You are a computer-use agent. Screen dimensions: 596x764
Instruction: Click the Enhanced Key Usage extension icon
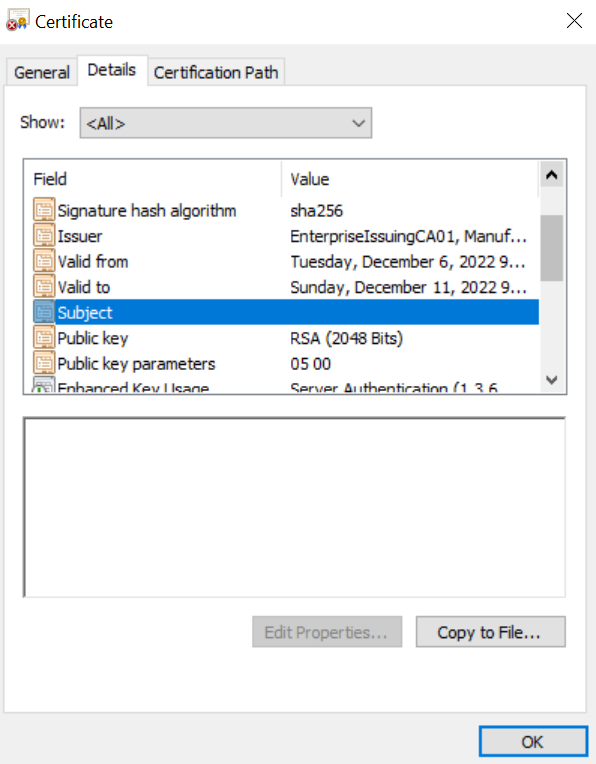[44, 385]
